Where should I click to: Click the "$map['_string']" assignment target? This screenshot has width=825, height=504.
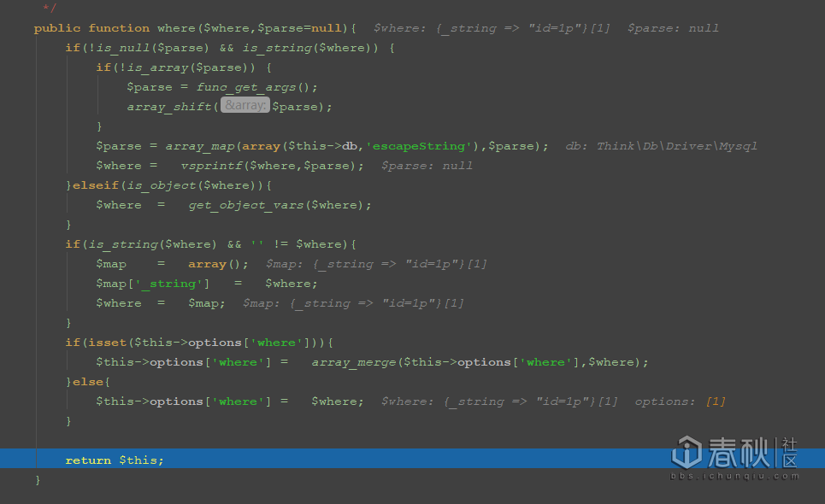152,284
